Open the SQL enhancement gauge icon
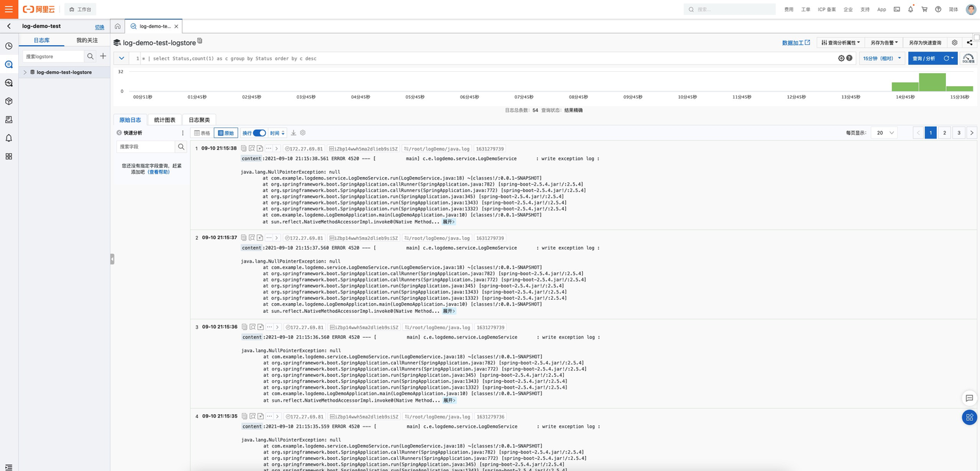The height and width of the screenshot is (471, 980). point(968,58)
